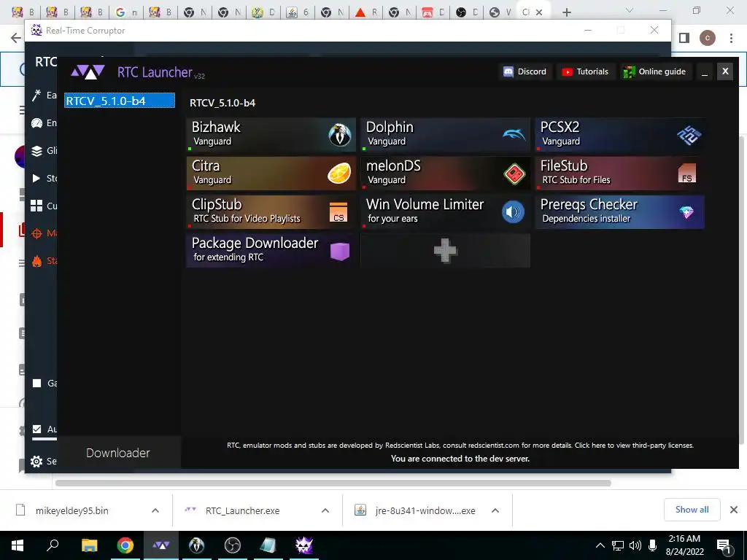Select layers Glitch icon in Real-Time Corruptor sidebar
Screen dimensions: 747x560
tap(36, 151)
